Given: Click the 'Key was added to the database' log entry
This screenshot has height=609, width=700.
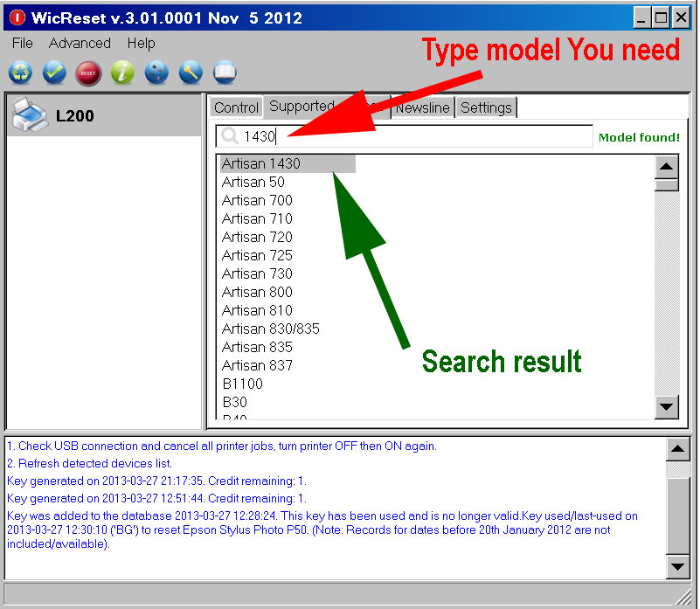Looking at the screenshot, I should click(322, 530).
